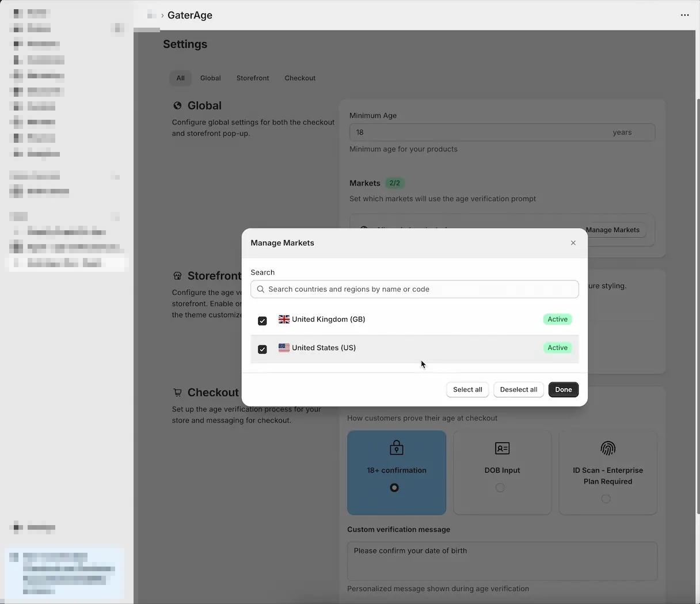Select the 18+ confirmation radio button
This screenshot has width=700, height=604.
(x=394, y=488)
